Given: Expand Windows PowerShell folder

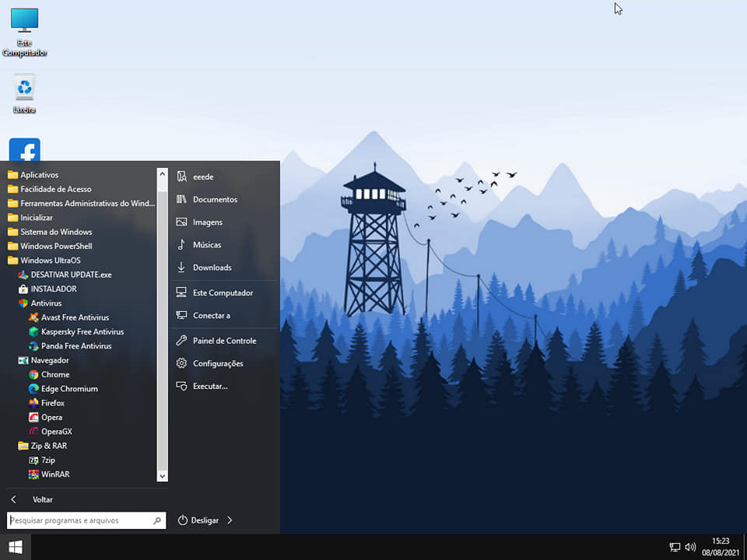Looking at the screenshot, I should click(x=50, y=247).
